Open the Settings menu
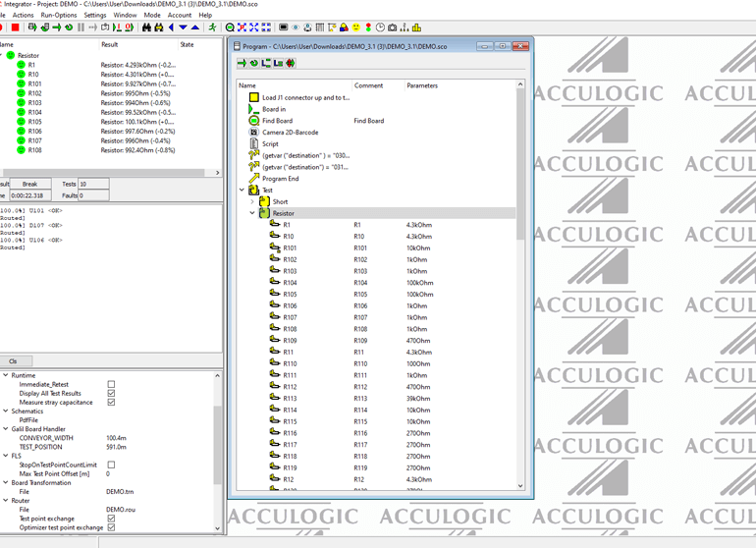 pos(95,15)
